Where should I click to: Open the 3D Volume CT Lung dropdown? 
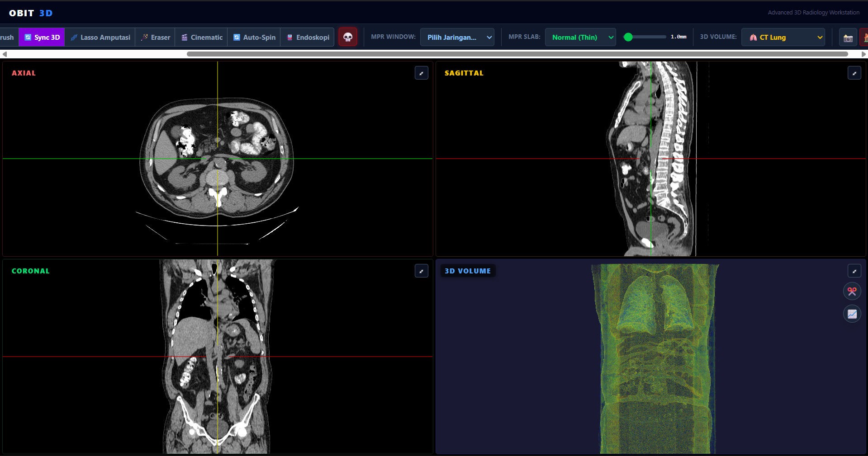tap(783, 37)
